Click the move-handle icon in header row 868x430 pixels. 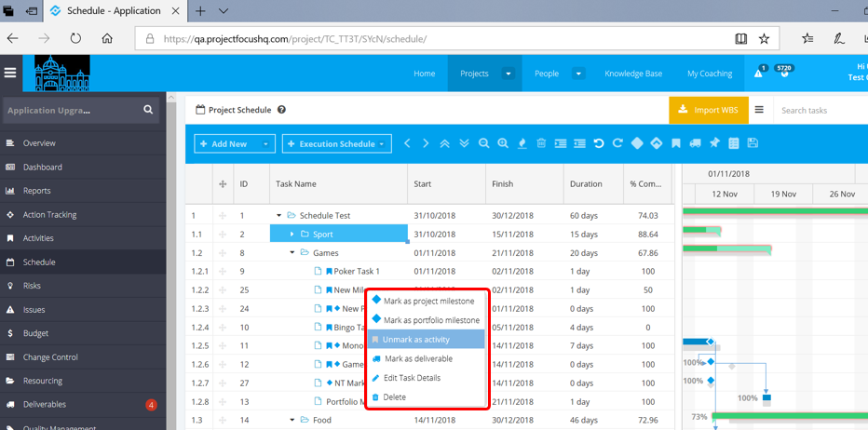(x=224, y=183)
